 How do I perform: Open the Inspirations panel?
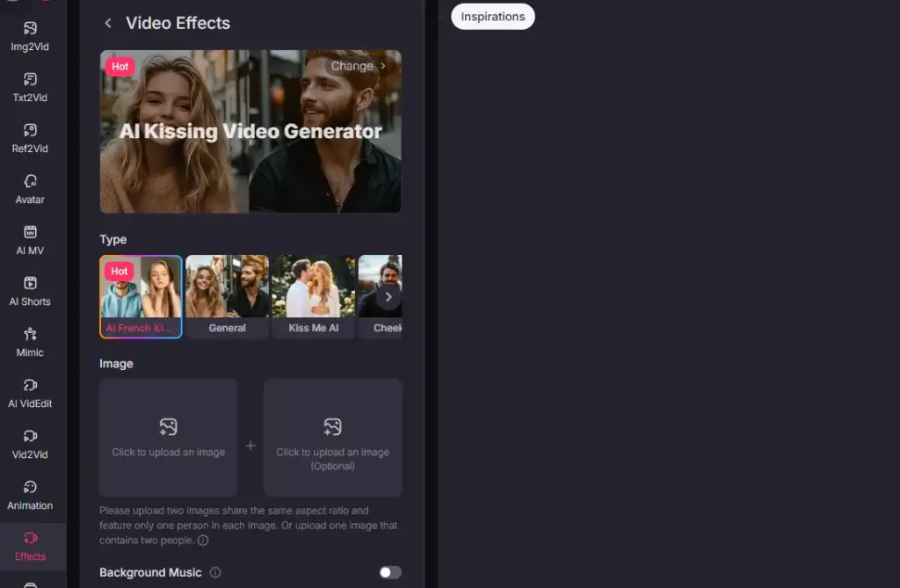(x=492, y=16)
